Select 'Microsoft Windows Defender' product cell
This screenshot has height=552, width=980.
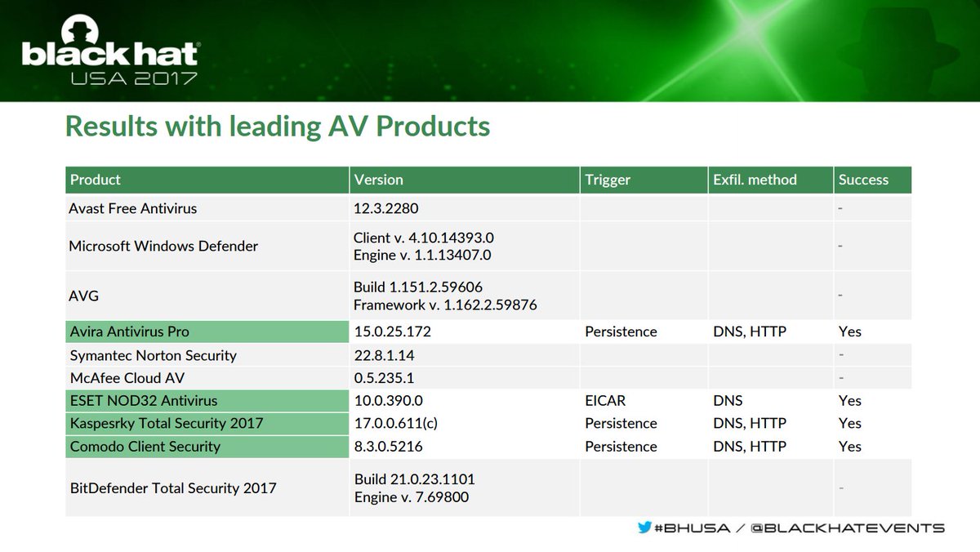(207, 246)
